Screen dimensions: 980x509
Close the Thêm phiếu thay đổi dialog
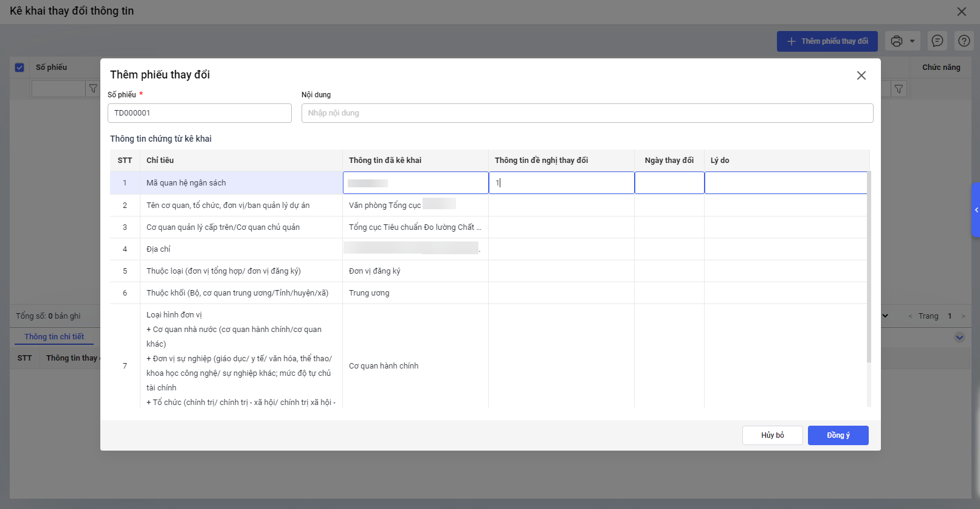click(x=861, y=75)
